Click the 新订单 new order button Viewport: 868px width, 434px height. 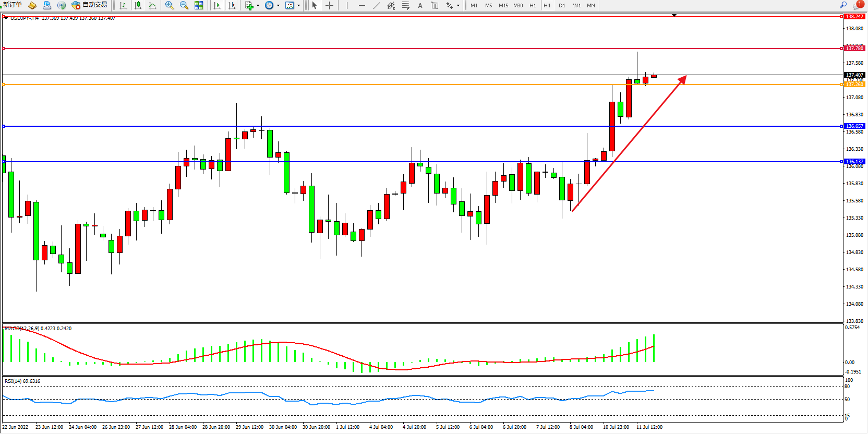point(12,5)
